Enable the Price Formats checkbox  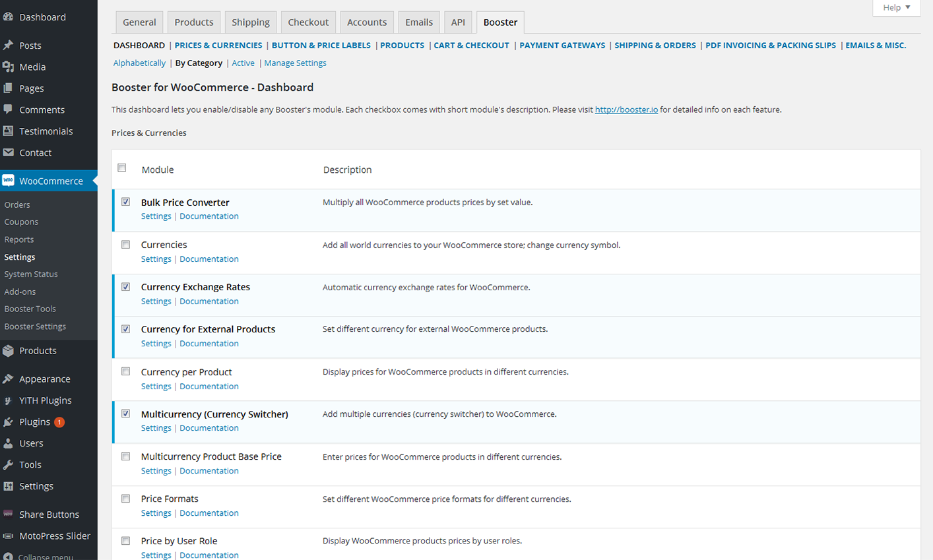[x=125, y=499]
